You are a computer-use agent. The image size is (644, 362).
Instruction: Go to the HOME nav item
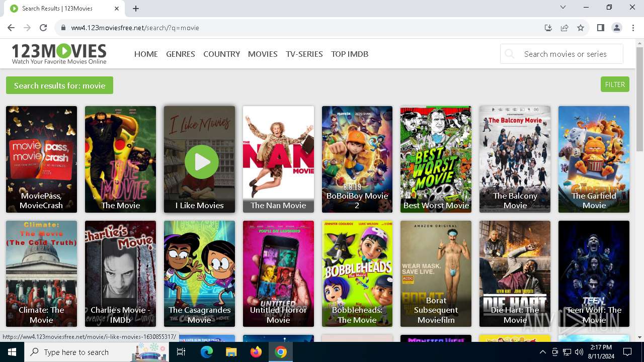[x=146, y=54]
